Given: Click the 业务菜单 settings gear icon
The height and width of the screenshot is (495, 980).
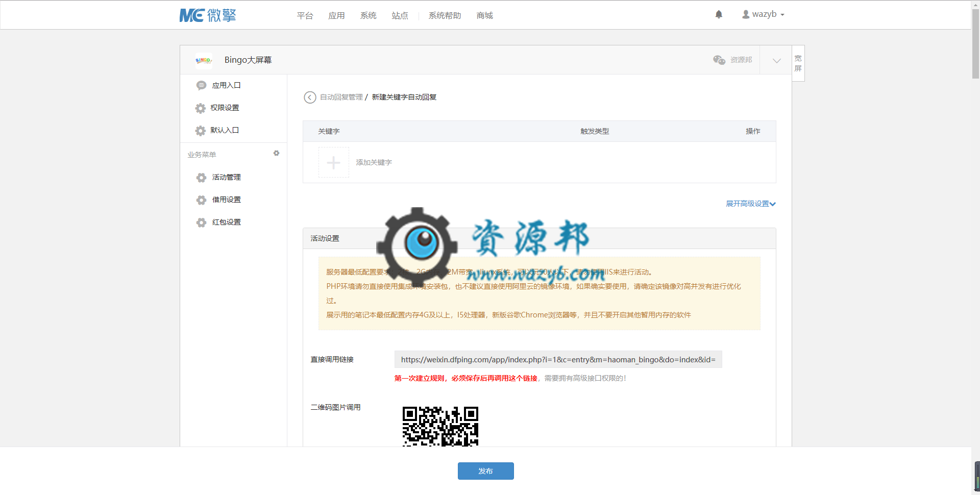Looking at the screenshot, I should coord(276,153).
